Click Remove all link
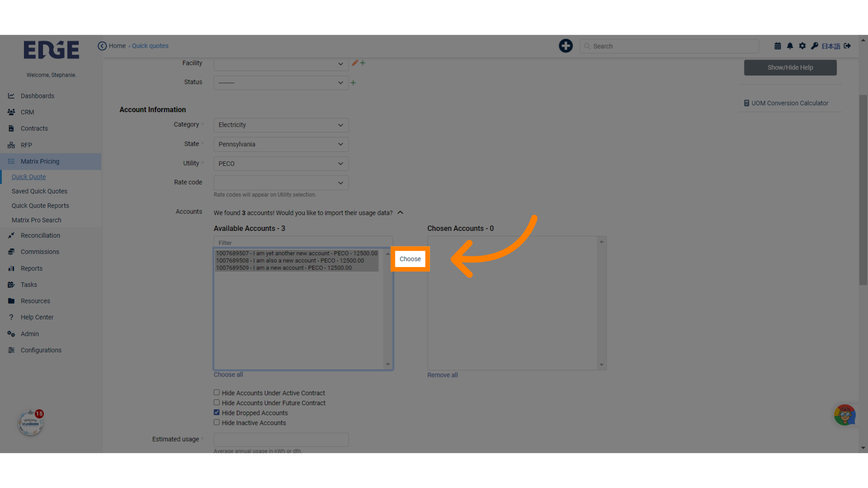868x488 pixels. coord(442,375)
